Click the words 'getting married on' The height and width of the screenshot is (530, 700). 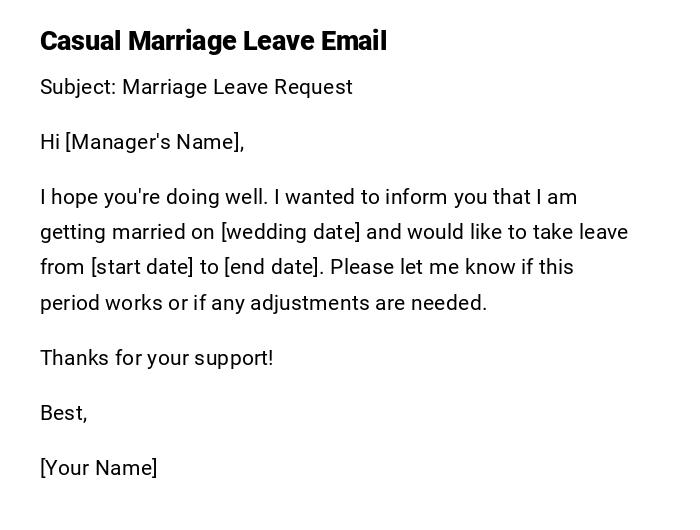click(x=127, y=232)
